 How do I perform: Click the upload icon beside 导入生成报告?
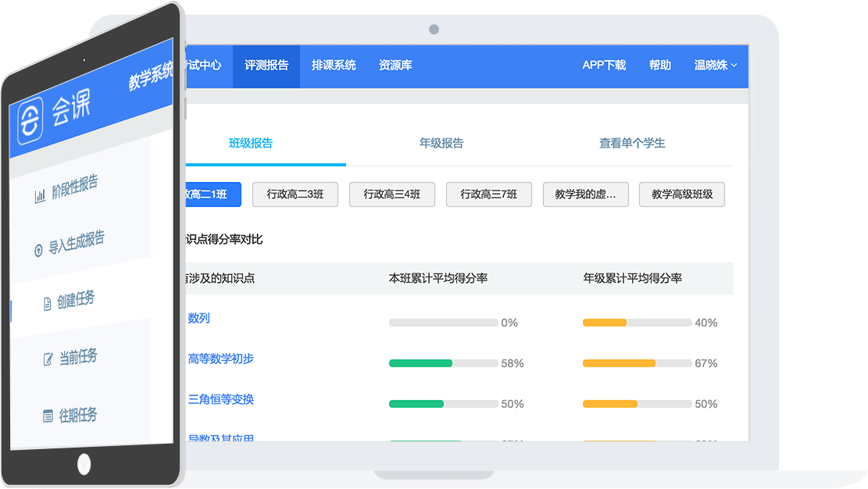pyautogui.click(x=38, y=251)
